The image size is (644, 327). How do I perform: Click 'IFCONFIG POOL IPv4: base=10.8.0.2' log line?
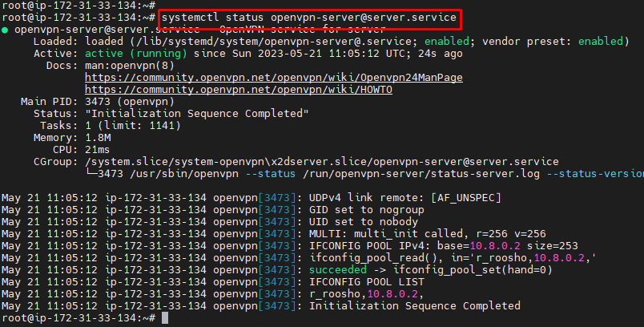[289, 246]
